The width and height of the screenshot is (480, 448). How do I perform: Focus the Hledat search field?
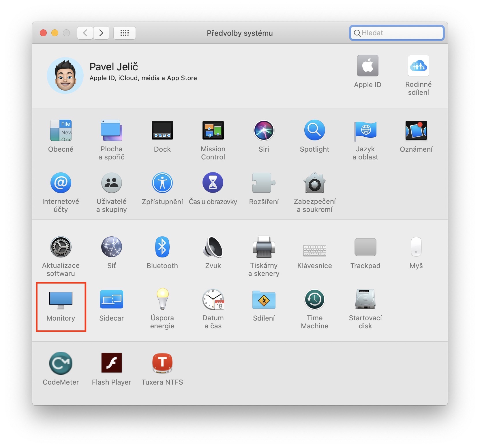(x=397, y=33)
